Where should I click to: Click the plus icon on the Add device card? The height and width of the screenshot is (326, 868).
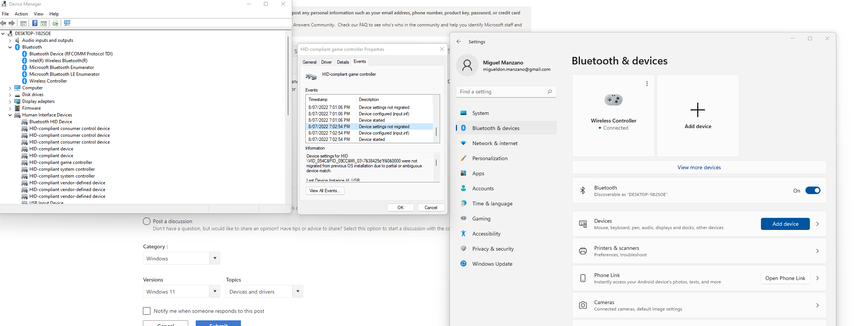(x=698, y=110)
